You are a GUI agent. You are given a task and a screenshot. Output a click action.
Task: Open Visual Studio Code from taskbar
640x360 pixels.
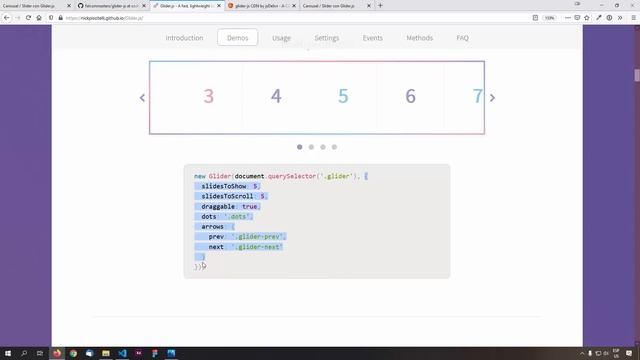(122, 353)
